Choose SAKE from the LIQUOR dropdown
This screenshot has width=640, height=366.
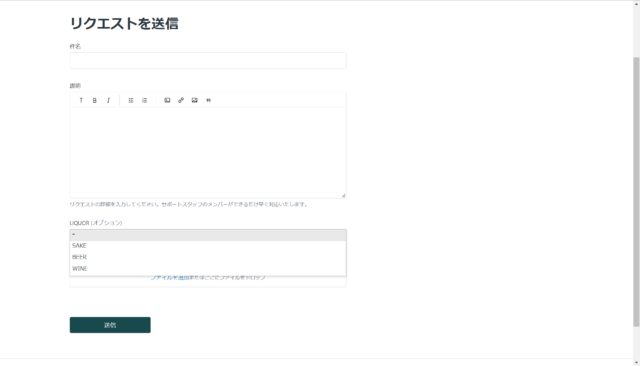click(208, 246)
